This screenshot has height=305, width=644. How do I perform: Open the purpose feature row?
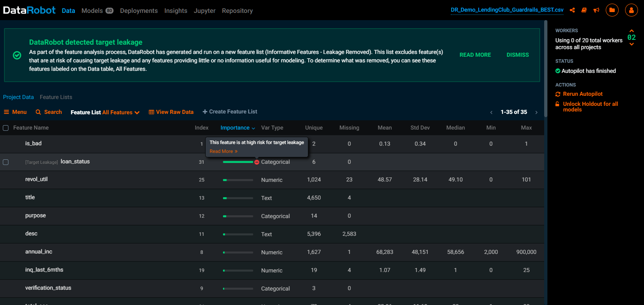[x=272, y=216]
